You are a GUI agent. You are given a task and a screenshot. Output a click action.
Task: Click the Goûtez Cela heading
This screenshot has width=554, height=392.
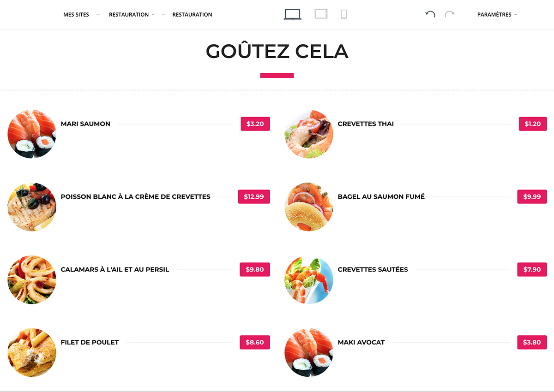(277, 51)
